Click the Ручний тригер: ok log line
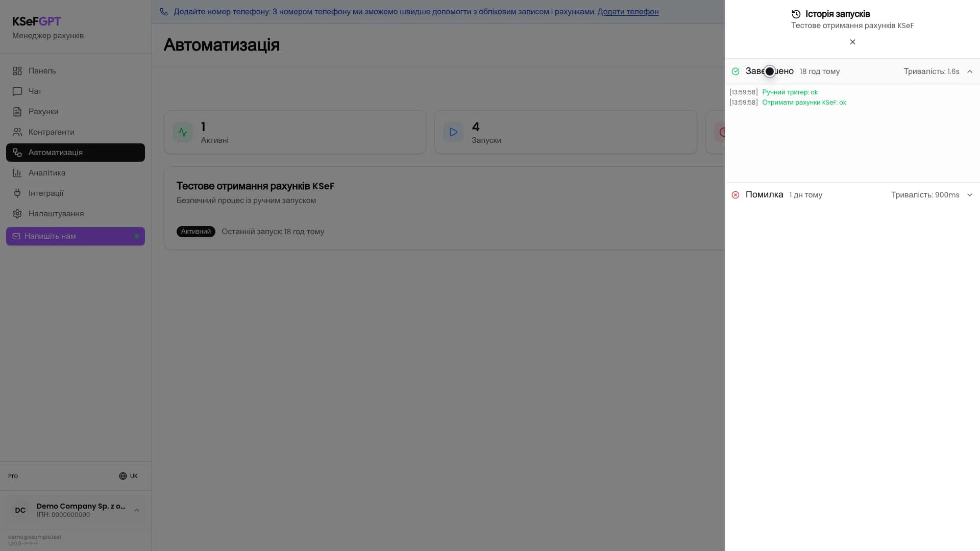The image size is (980, 551). point(790,92)
